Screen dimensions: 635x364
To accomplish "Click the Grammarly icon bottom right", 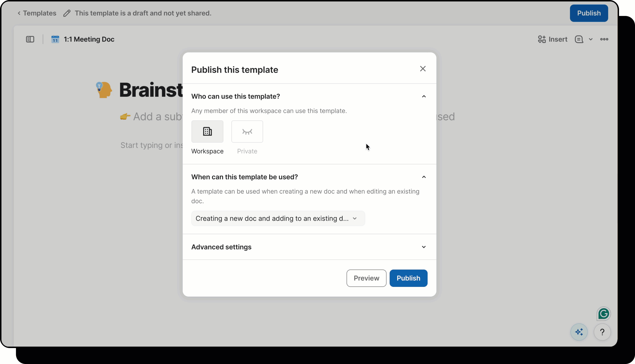I will (x=604, y=314).
